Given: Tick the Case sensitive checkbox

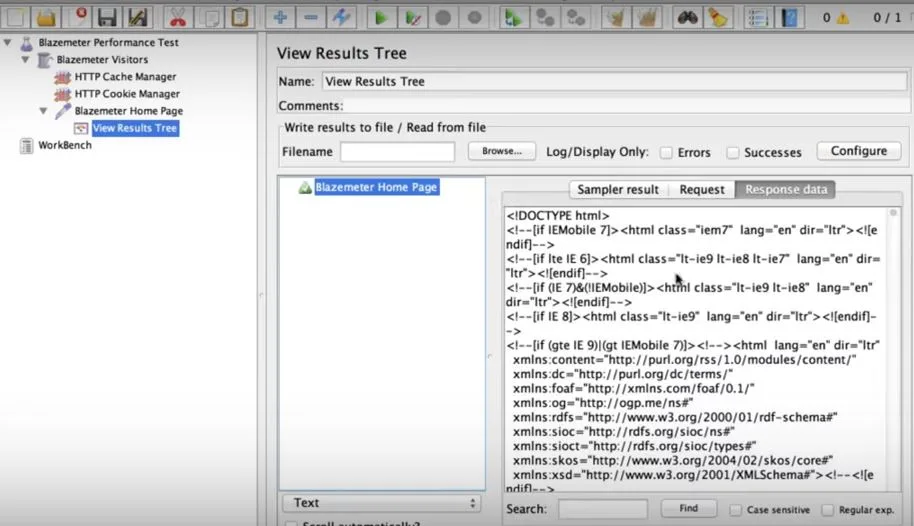Looking at the screenshot, I should point(736,510).
